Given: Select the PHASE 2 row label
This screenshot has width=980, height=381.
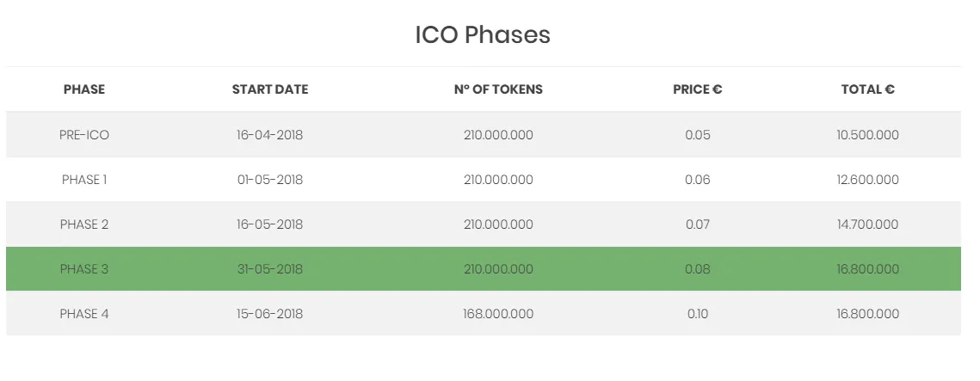Looking at the screenshot, I should click(x=84, y=224).
